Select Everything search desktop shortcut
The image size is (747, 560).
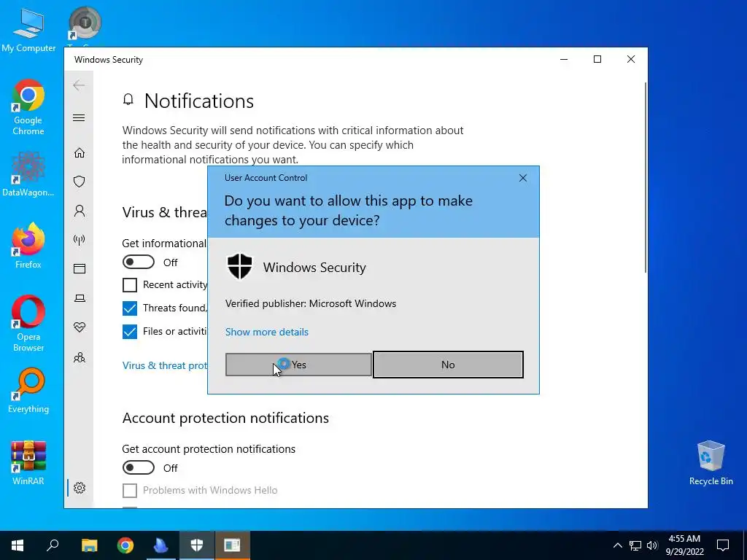(28, 391)
